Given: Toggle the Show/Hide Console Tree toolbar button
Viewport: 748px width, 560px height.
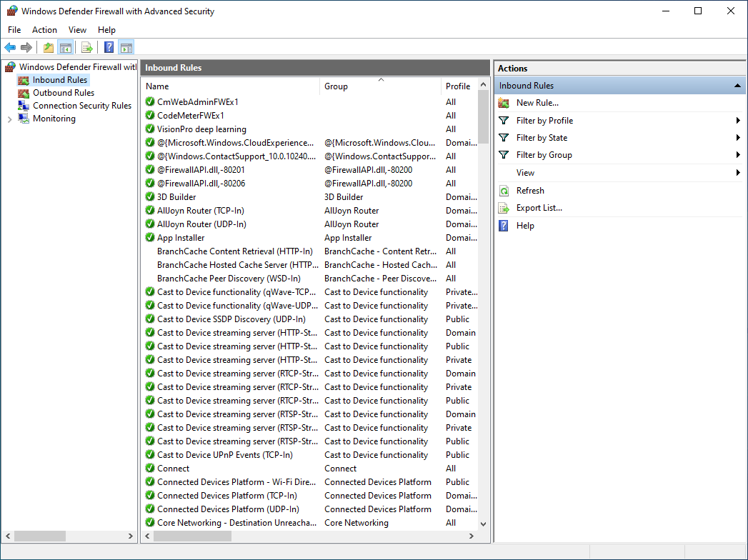Looking at the screenshot, I should coord(65,48).
